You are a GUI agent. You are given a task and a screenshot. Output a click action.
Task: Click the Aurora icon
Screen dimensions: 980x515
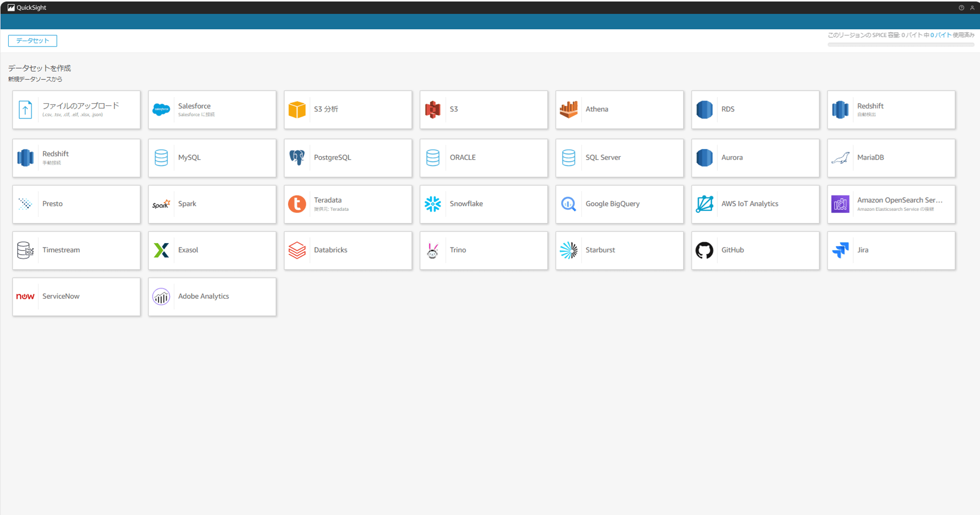pos(704,158)
